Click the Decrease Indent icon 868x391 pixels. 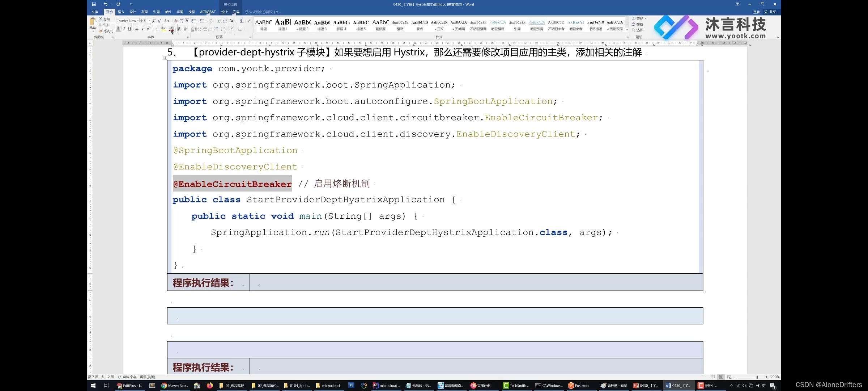(220, 21)
